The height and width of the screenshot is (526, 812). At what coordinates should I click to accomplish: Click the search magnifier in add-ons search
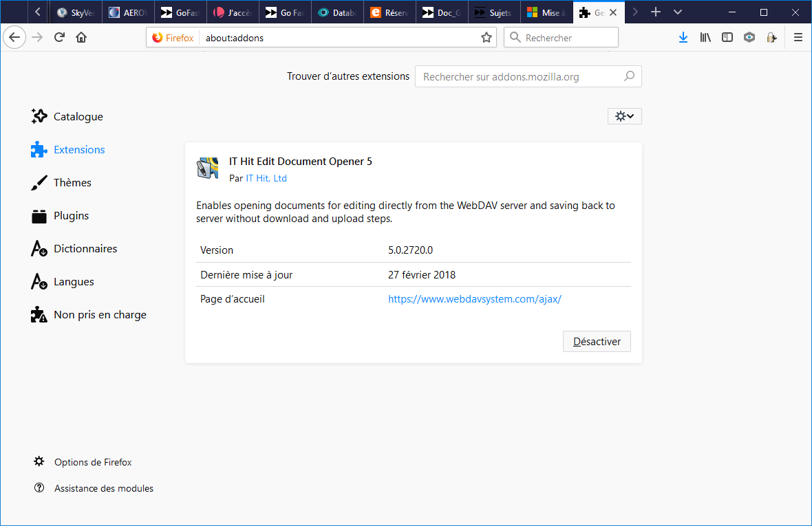tap(629, 76)
